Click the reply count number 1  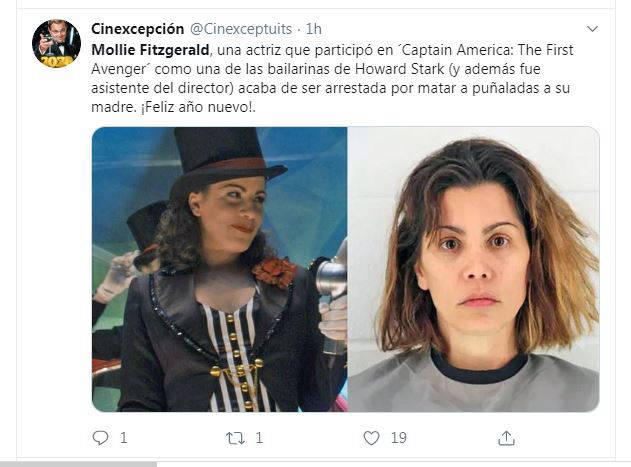pyautogui.click(x=124, y=438)
